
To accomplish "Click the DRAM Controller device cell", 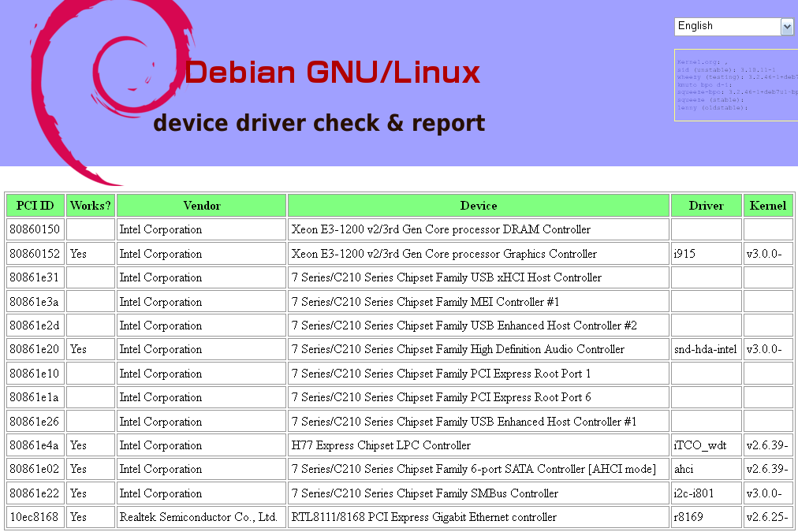I will (x=479, y=229).
